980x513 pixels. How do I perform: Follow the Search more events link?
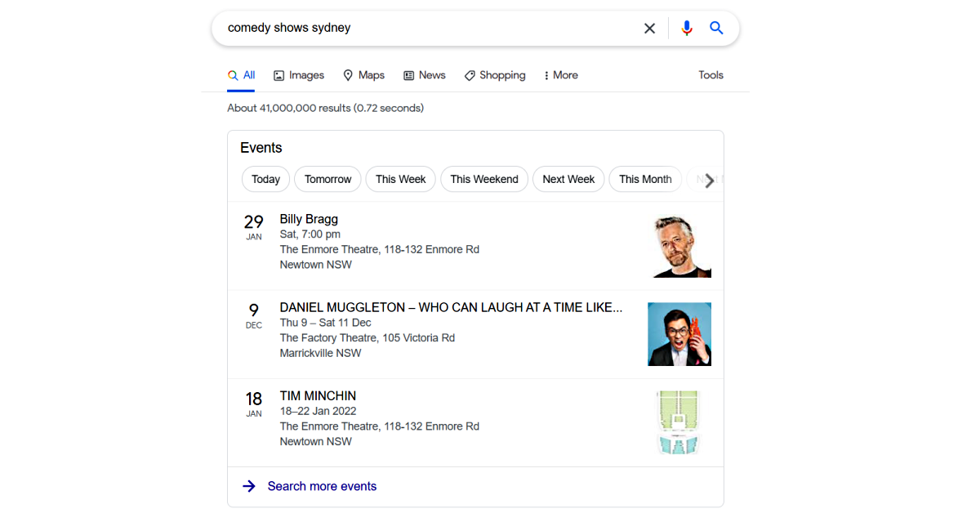tap(322, 486)
